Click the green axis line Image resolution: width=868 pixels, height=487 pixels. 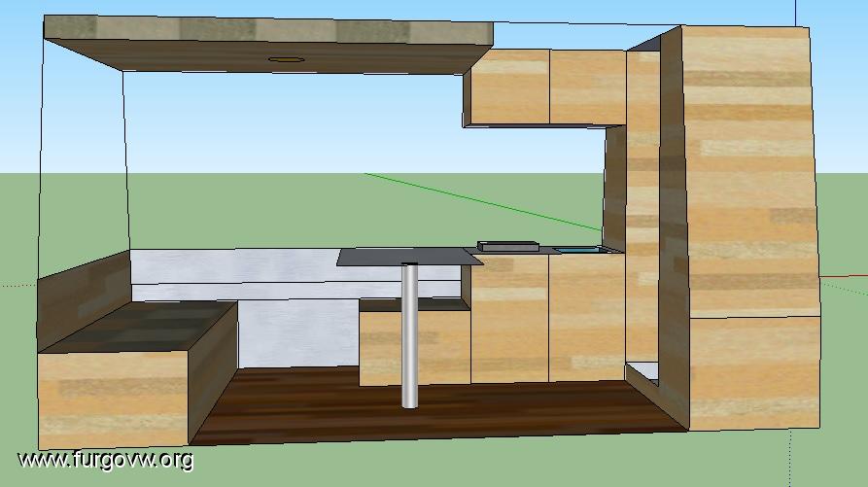[481, 201]
